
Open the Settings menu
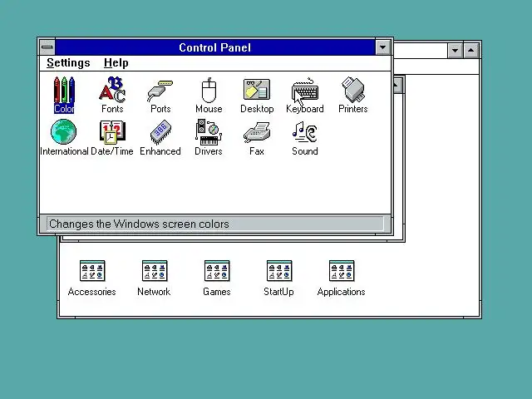coord(68,63)
